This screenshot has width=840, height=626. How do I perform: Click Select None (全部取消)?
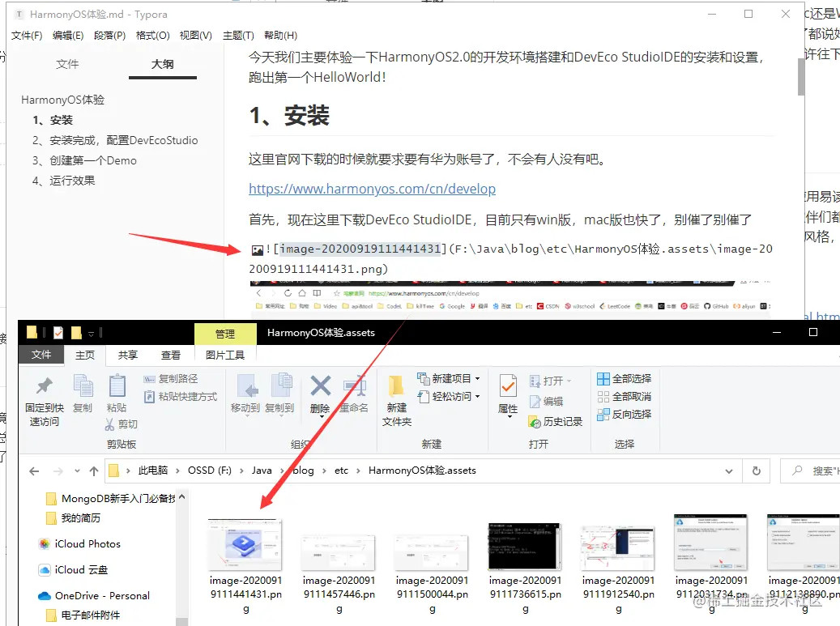(624, 397)
